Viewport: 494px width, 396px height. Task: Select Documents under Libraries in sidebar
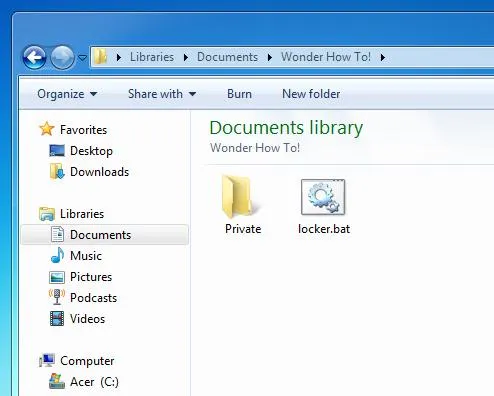pos(100,235)
